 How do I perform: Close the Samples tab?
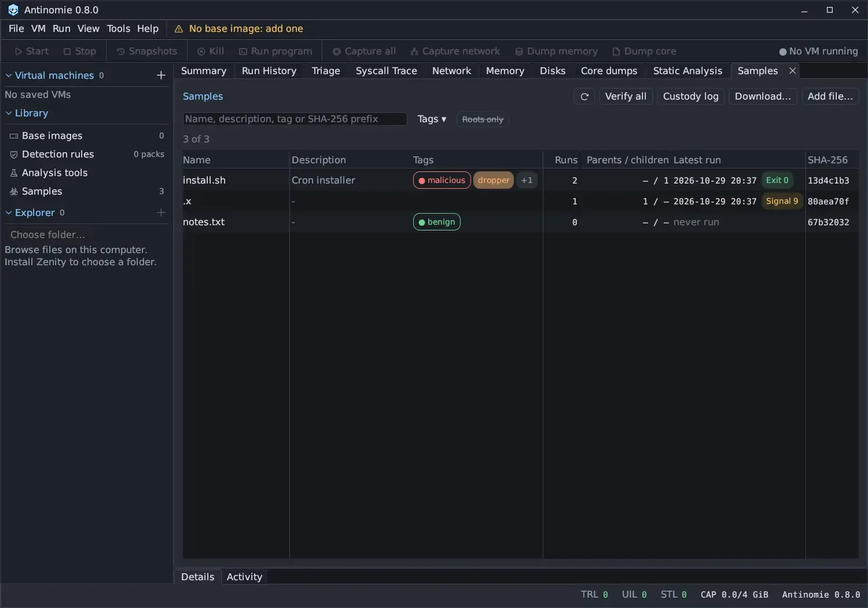tap(793, 71)
